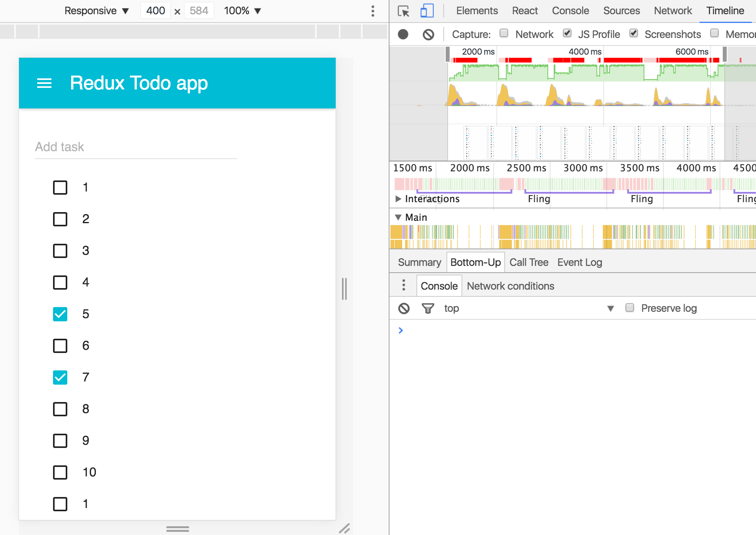
Task: Disable JS Profile capture checkbox
Action: (x=567, y=33)
